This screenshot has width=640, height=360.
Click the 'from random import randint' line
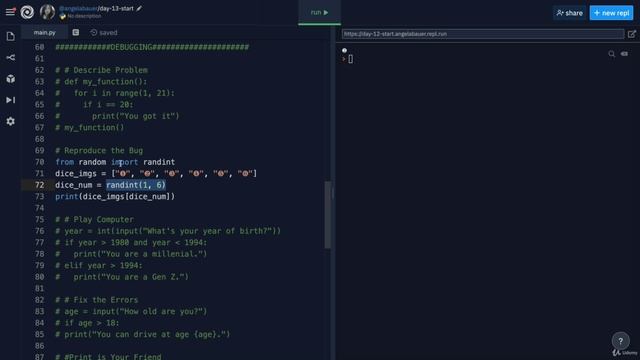coord(115,162)
